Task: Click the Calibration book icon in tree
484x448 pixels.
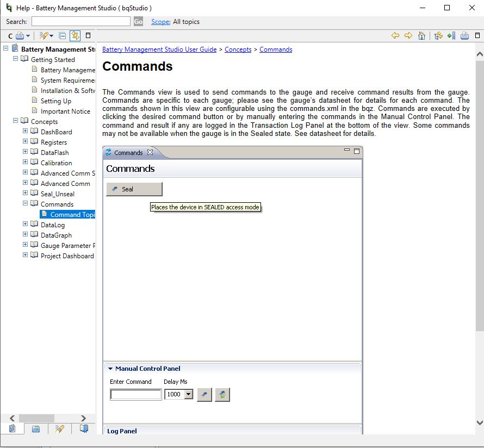Action: click(x=35, y=162)
